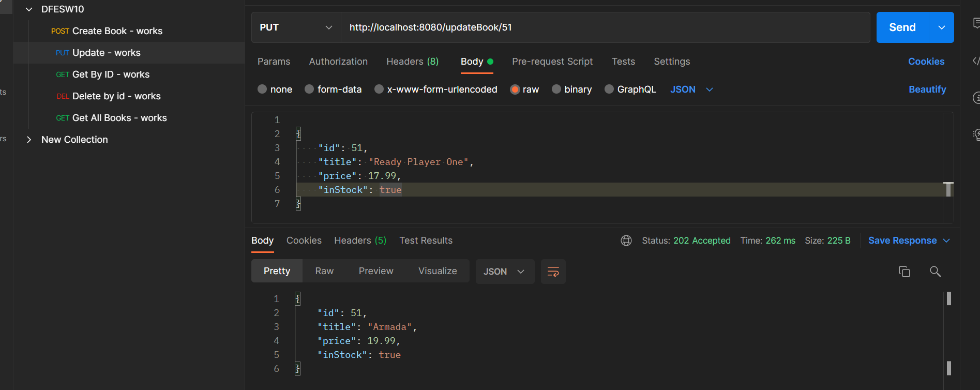Fold the request JSON bracket on line 2
This screenshot has width=980, height=390.
point(298,134)
